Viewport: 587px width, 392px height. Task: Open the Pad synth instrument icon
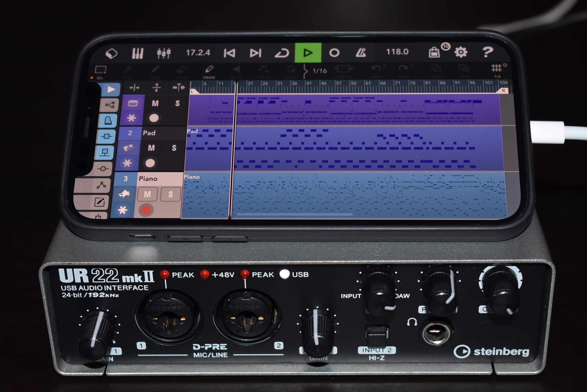pos(129,148)
